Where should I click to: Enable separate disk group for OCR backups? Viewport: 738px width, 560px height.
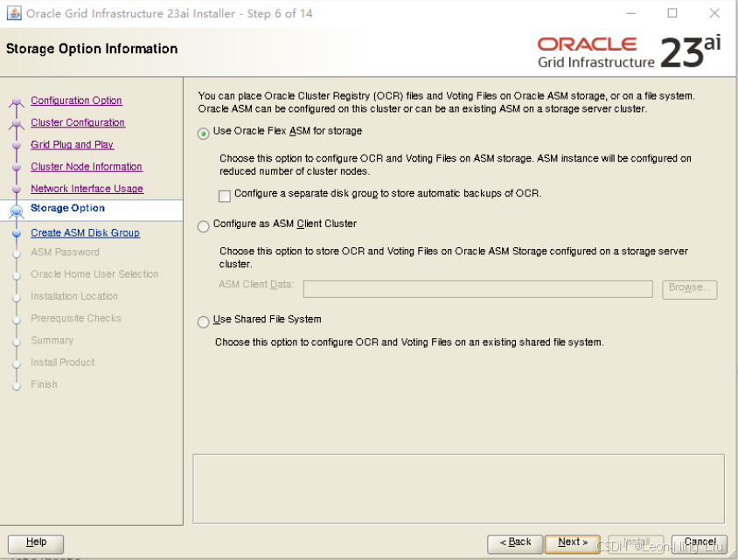225,196
